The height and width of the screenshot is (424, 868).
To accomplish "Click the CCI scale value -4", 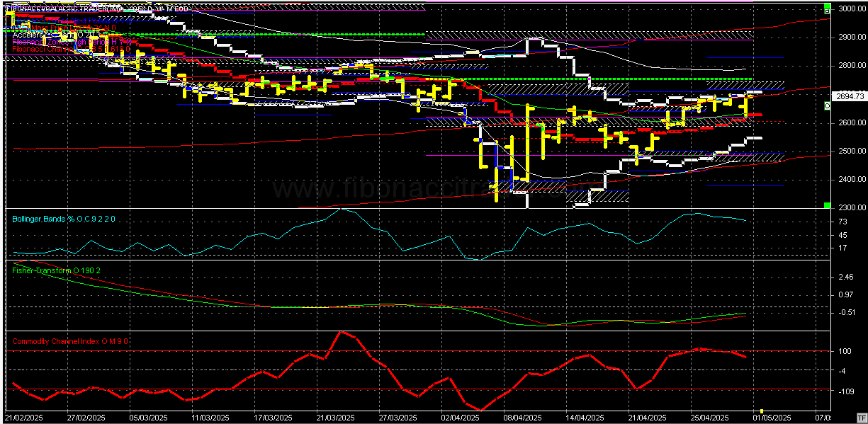I will (842, 371).
